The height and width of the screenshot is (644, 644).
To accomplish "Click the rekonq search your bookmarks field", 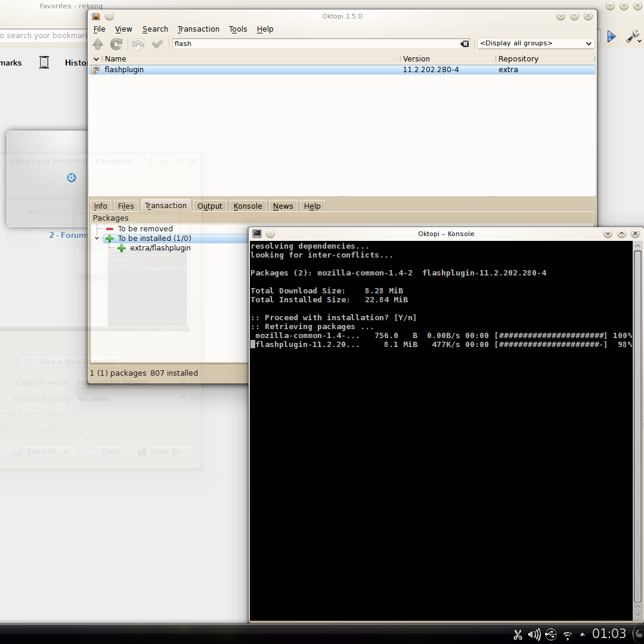I will pos(44,36).
